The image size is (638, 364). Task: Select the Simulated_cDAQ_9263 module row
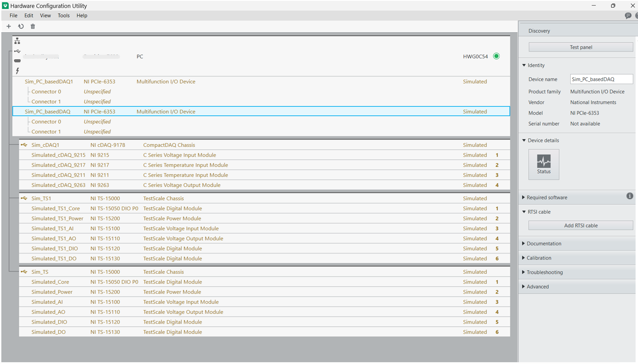tap(265, 185)
